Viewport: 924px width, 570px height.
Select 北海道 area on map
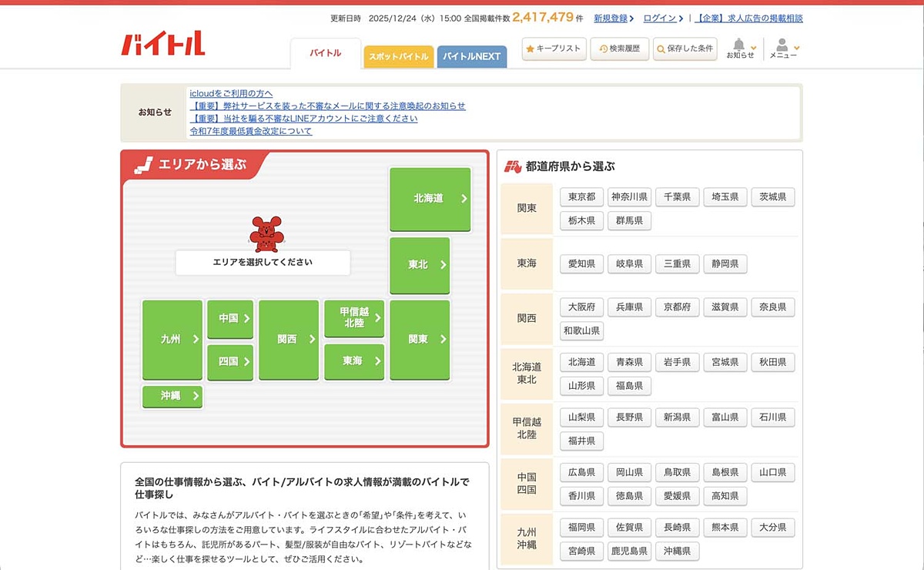pos(430,199)
